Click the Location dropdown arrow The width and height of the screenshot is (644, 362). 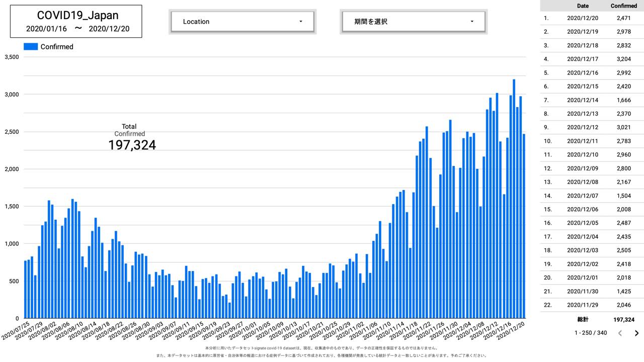tap(301, 22)
